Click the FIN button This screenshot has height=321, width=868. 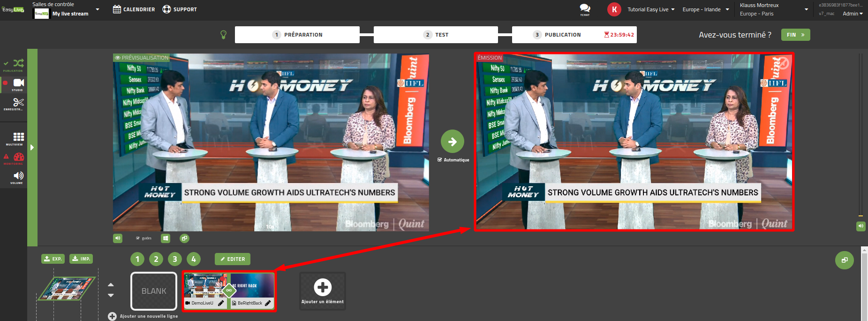click(796, 35)
